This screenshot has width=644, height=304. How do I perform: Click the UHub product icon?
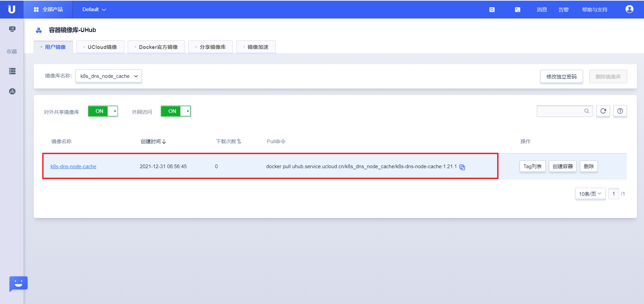(x=39, y=30)
